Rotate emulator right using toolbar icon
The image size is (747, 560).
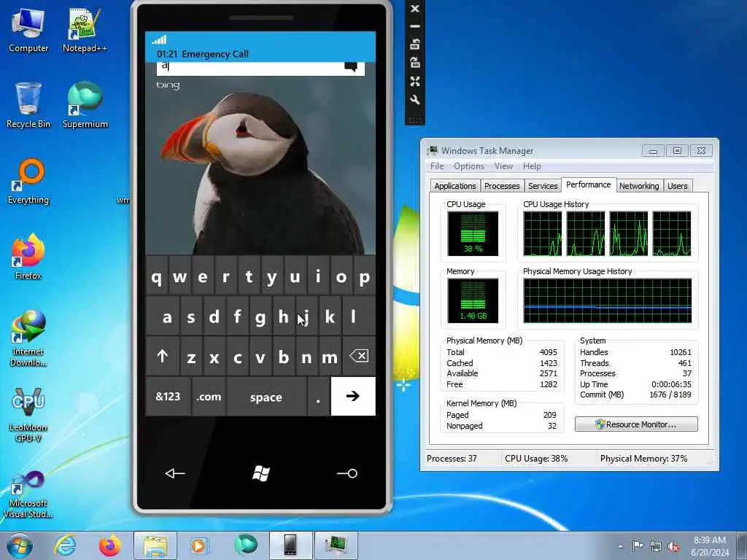point(415,63)
